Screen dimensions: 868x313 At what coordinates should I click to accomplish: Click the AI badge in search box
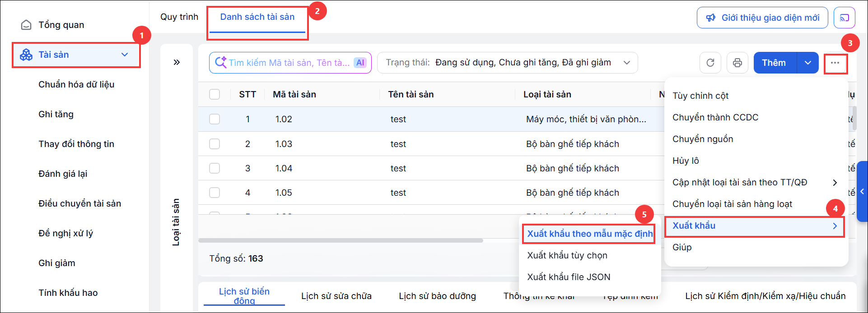[360, 63]
